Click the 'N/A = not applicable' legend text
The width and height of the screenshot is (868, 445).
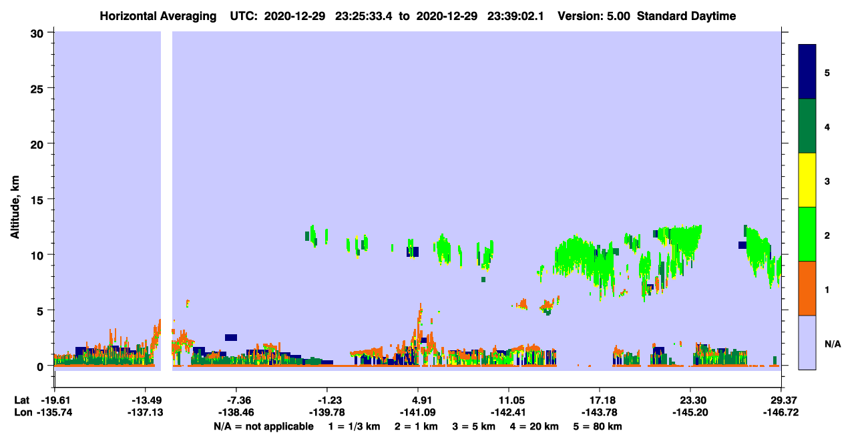coord(264,426)
